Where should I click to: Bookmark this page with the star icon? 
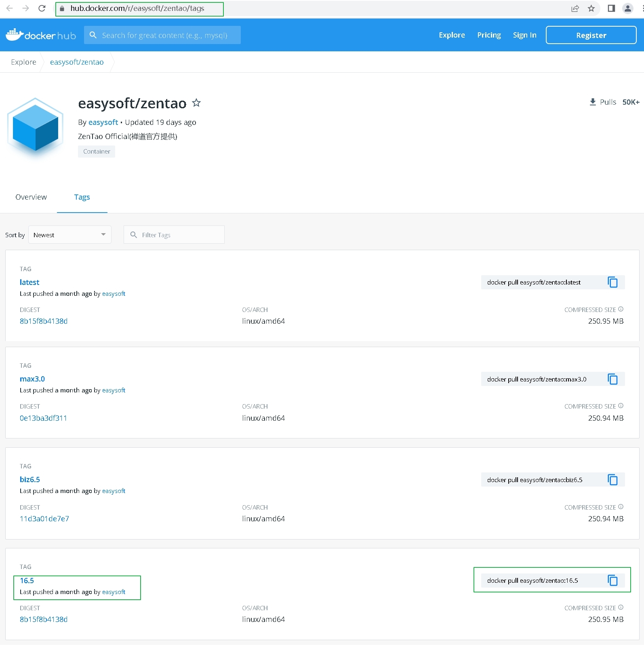pos(591,8)
